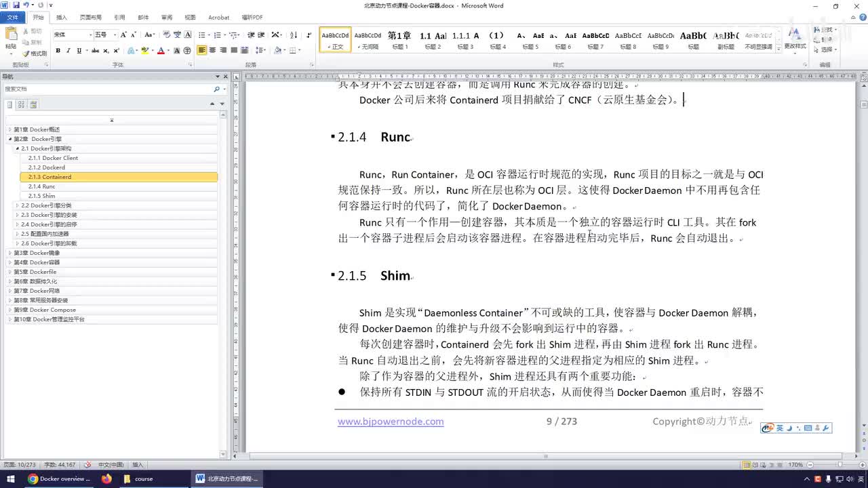Expand 第1章 Docker概述 in navigation
868x488 pixels.
coord(9,129)
